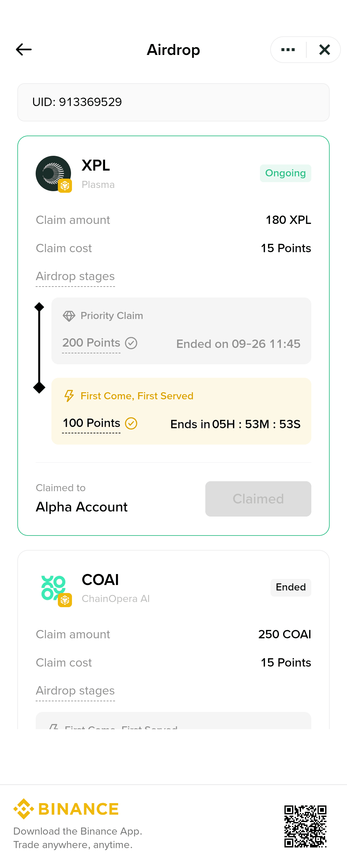Tap the Binance logo in the footer
This screenshot has height=868, width=347.
coord(66,808)
